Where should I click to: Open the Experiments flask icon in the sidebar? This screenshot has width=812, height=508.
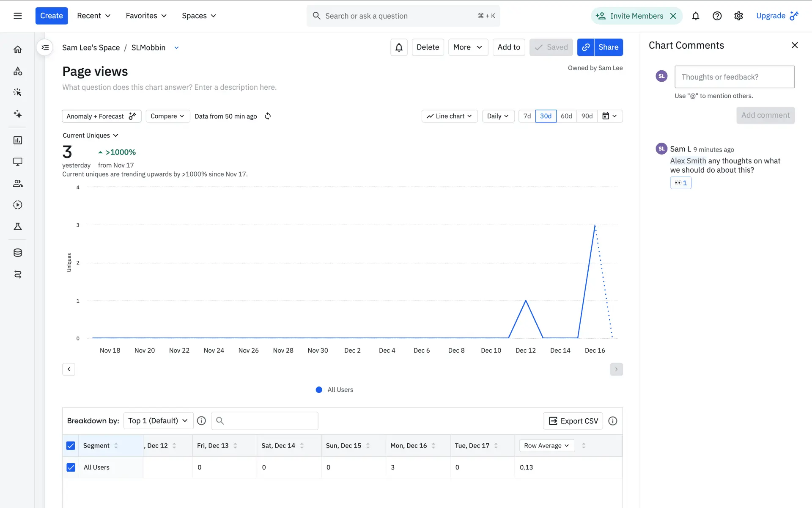pyautogui.click(x=18, y=226)
